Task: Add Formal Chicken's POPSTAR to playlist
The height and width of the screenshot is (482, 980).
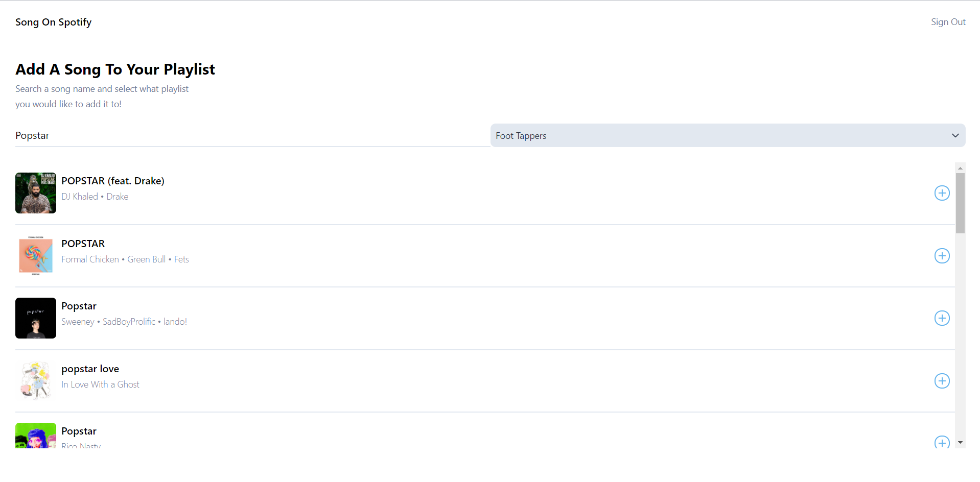Action: pos(942,256)
